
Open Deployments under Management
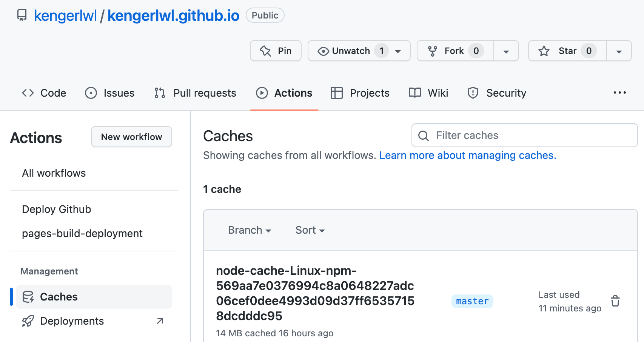pos(94,321)
